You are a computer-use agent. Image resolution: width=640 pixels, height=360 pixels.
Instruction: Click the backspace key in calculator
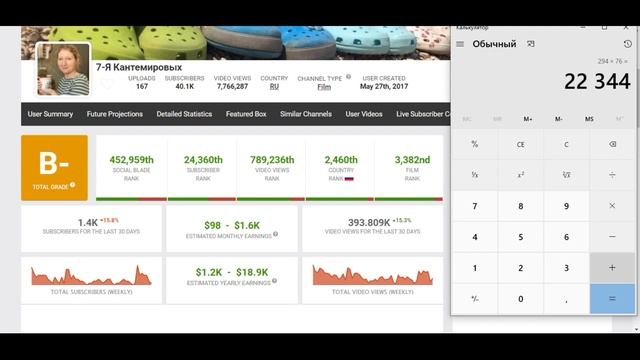(x=612, y=144)
